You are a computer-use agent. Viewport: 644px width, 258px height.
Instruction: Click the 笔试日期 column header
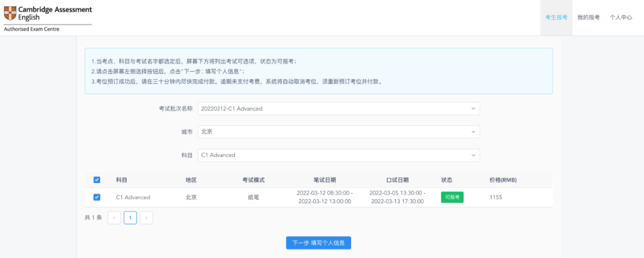(324, 180)
